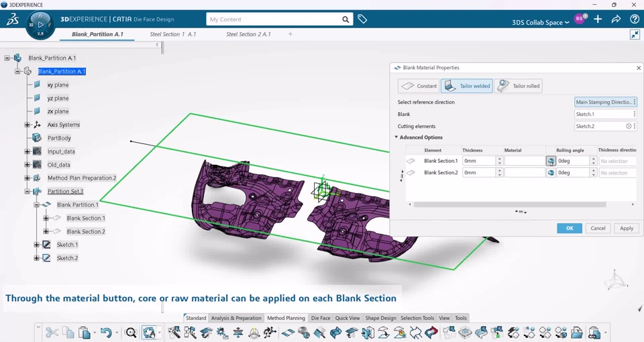Click the search magnifier in My Content box
Image resolution: width=644 pixels, height=342 pixels.
[345, 19]
